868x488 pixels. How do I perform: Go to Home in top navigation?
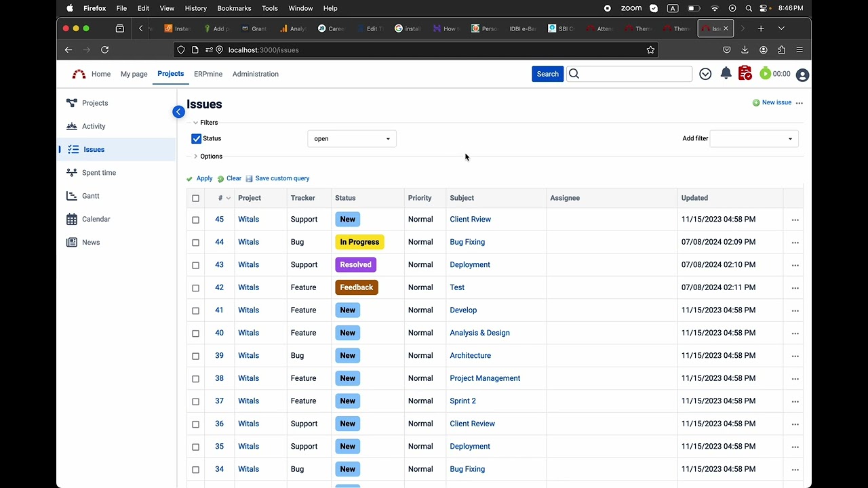point(101,74)
